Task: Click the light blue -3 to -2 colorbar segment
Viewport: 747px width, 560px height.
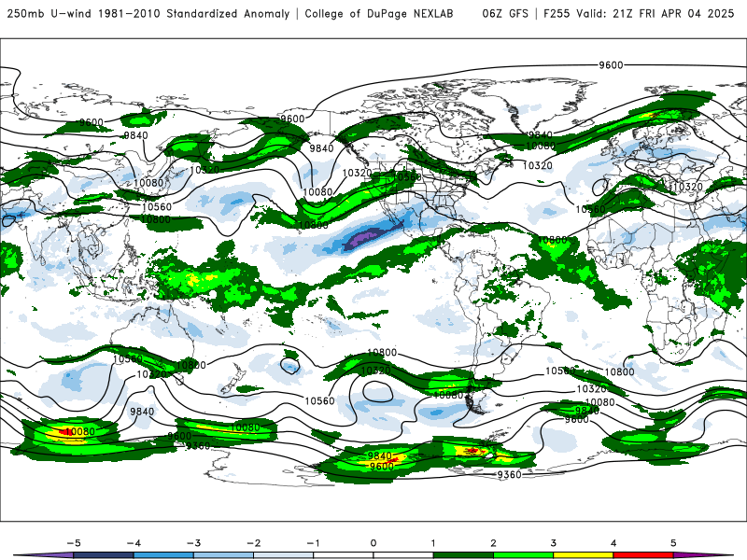Action: coord(223,555)
